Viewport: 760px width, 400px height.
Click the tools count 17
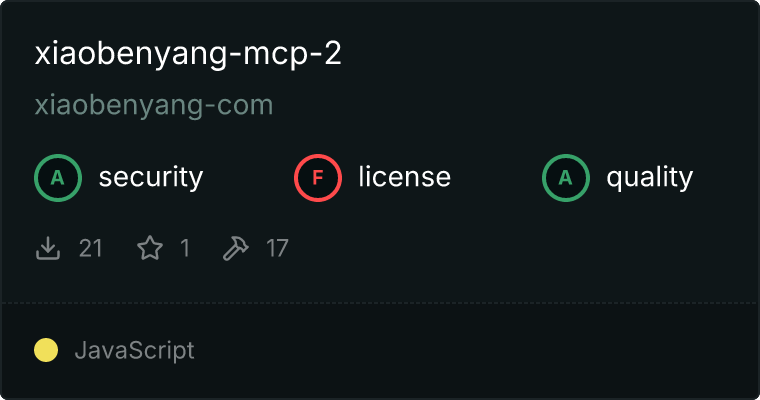277,248
